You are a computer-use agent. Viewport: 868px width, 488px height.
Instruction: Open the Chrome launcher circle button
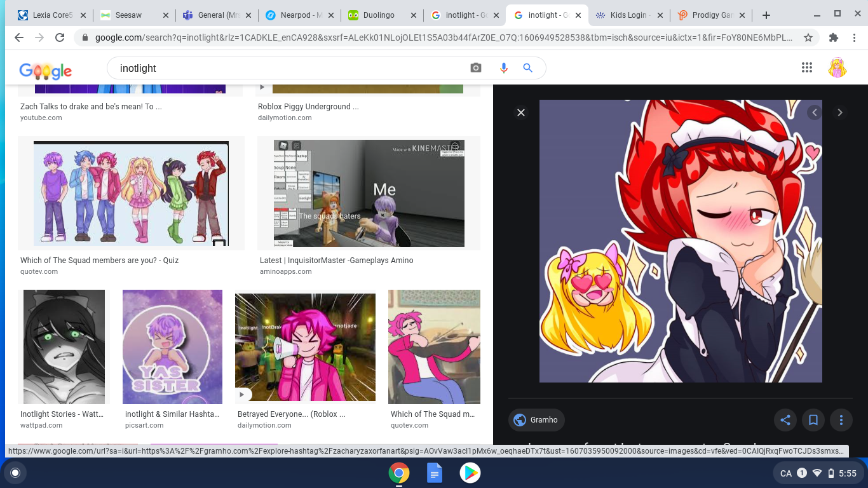pos(15,473)
